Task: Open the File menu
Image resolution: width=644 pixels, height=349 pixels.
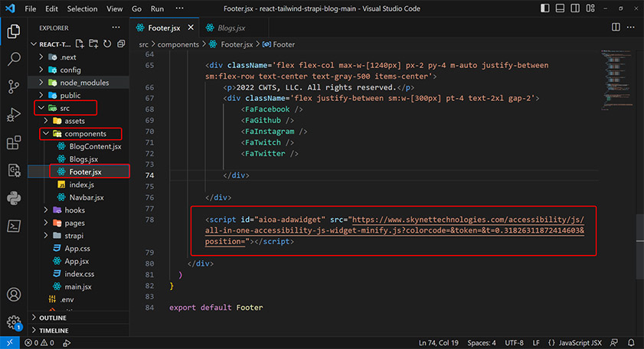Action: point(31,8)
